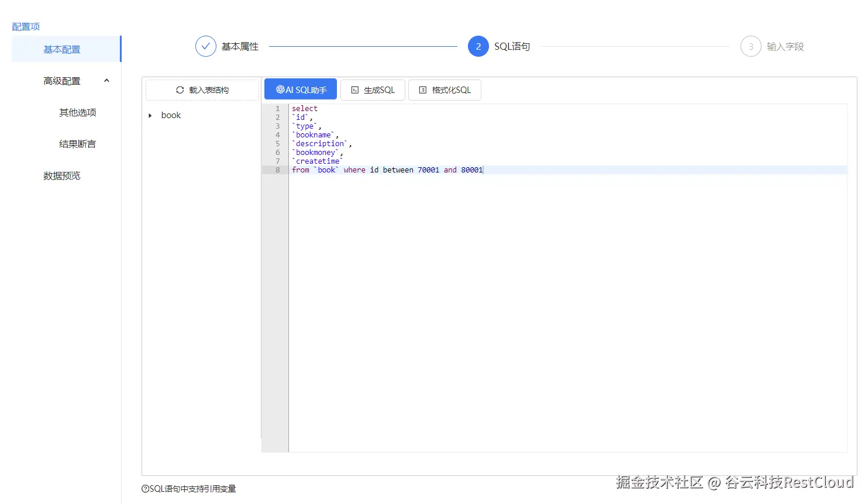Open 结果断言 settings
Viewport: 868px width, 504px height.
[x=78, y=144]
